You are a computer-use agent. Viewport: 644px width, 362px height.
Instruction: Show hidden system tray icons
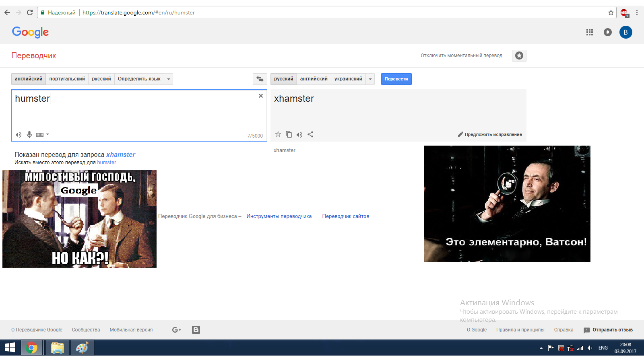click(x=541, y=348)
